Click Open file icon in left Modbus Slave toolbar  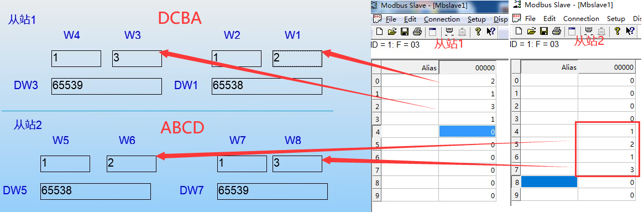coord(392,32)
